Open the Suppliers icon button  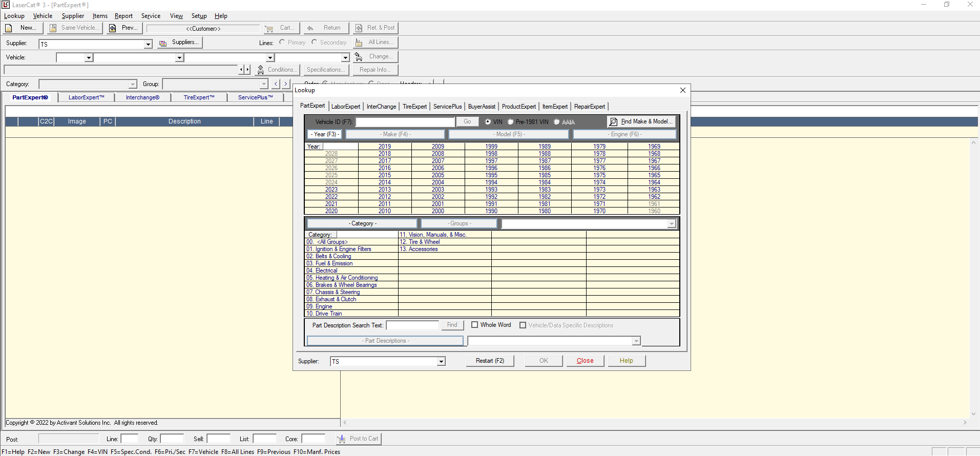(163, 43)
